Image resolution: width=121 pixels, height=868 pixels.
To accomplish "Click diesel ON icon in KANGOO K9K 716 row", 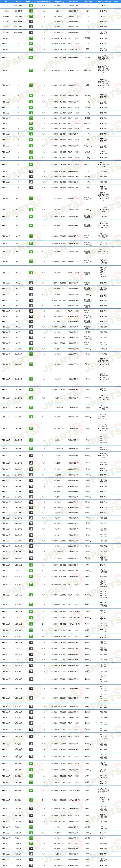I will pos(31,513).
